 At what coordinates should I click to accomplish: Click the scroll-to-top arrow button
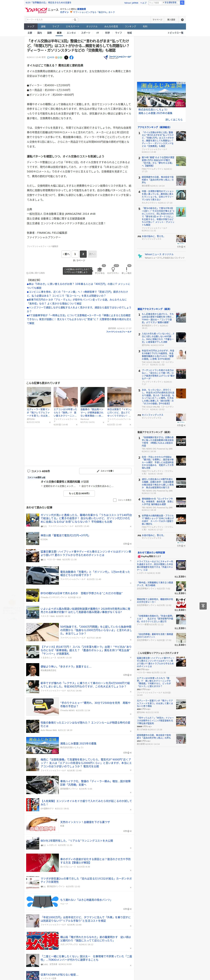[203, 606]
